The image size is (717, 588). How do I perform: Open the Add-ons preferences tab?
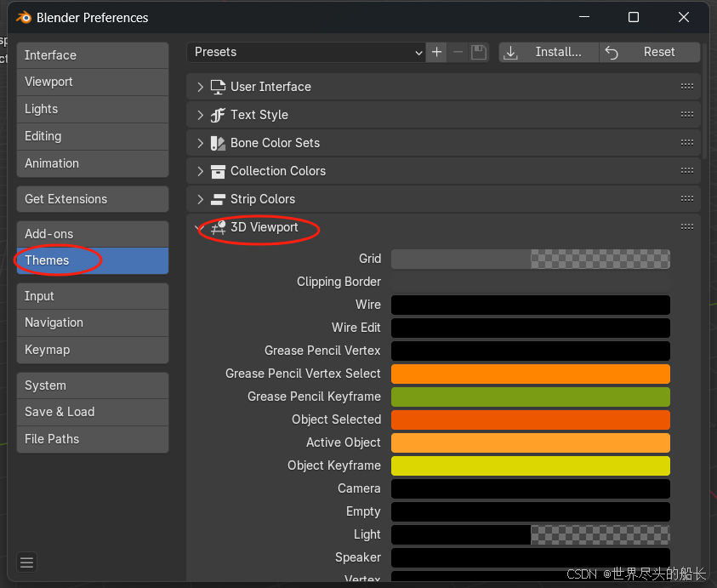pos(93,234)
